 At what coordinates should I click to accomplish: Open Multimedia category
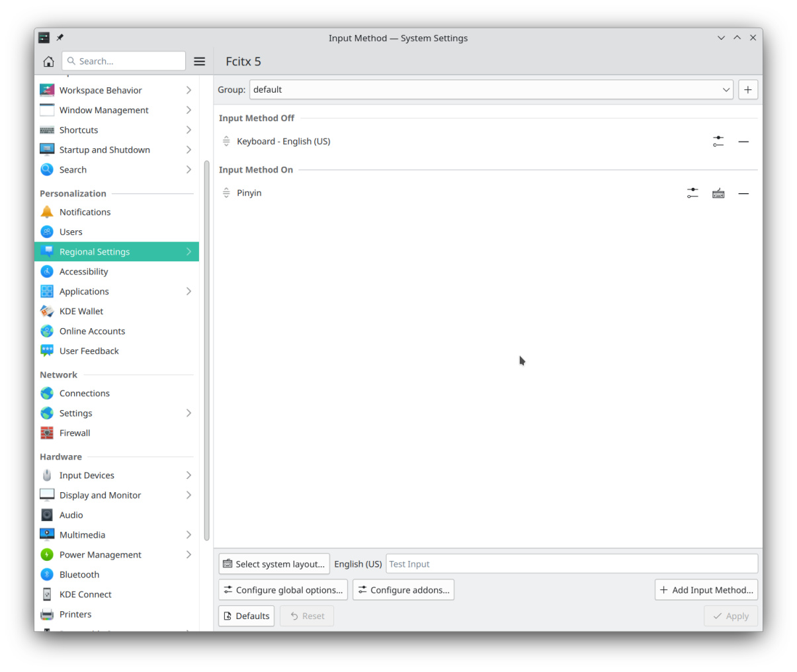(116, 535)
